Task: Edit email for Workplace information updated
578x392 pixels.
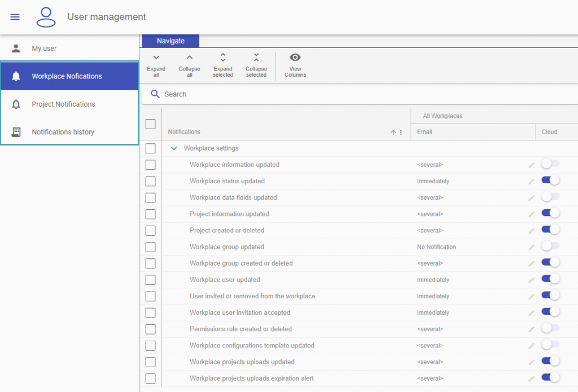Action: click(x=531, y=165)
